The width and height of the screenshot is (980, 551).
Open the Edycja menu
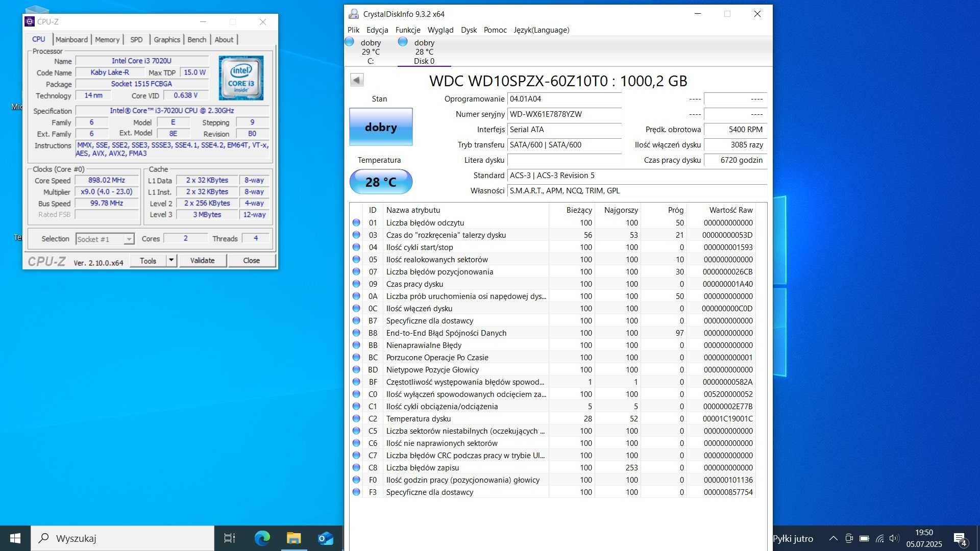[377, 30]
